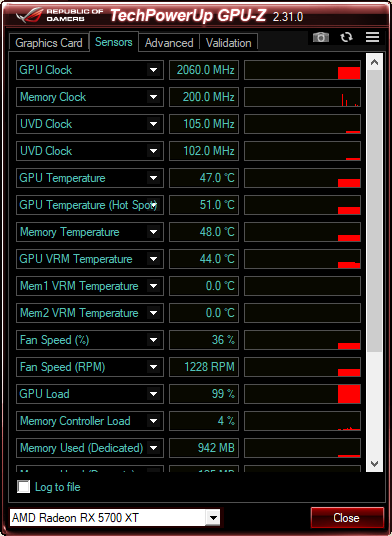Click the Close button
392x536 pixels.
tap(347, 518)
